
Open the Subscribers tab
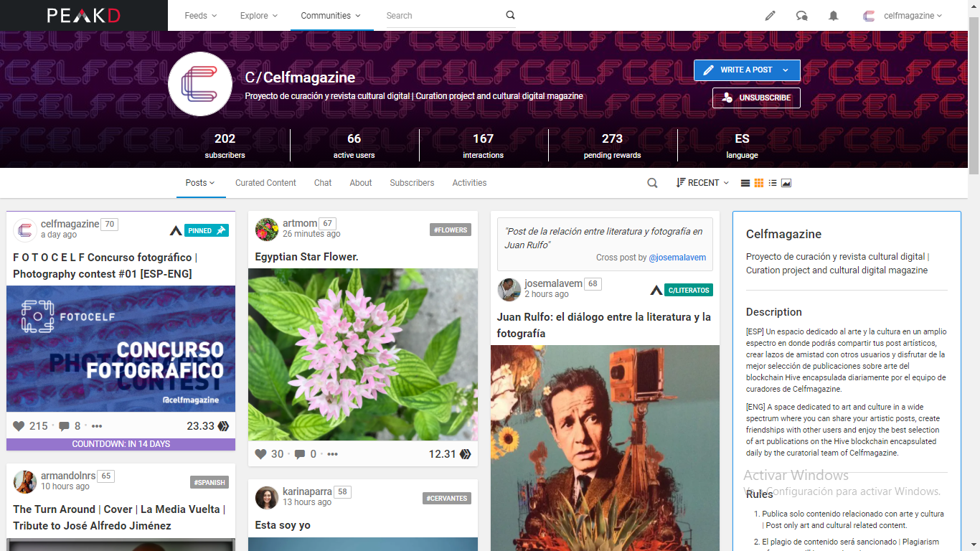point(412,183)
